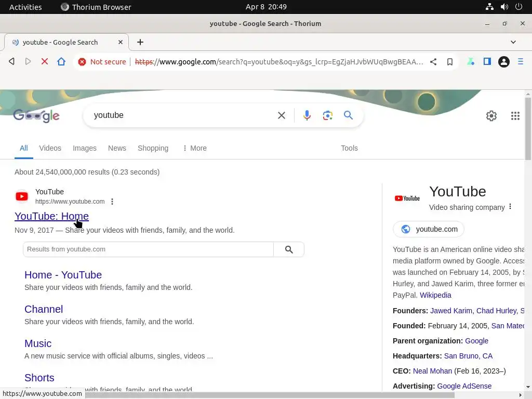The width and height of the screenshot is (532, 399).
Task: Expand the More search filters menu
Action: click(195, 148)
